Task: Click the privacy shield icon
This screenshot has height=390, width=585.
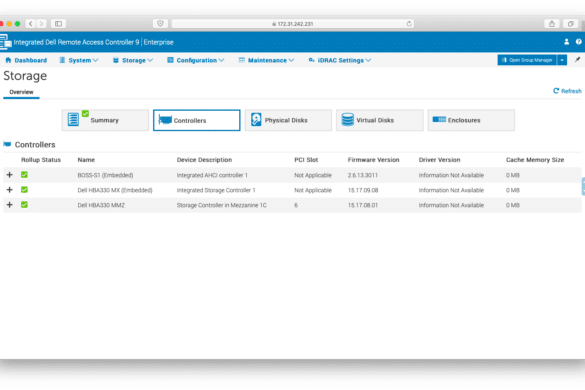Action: 160,24
